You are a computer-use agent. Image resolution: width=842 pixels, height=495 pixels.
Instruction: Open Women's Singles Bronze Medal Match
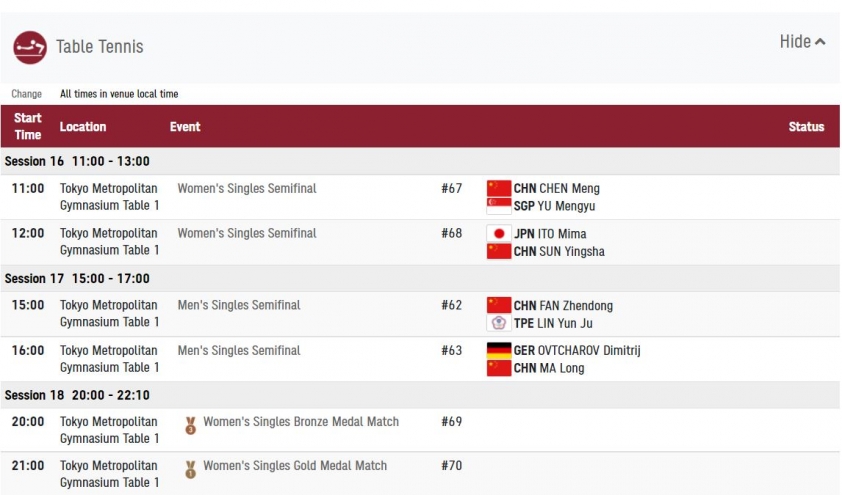coord(301,421)
